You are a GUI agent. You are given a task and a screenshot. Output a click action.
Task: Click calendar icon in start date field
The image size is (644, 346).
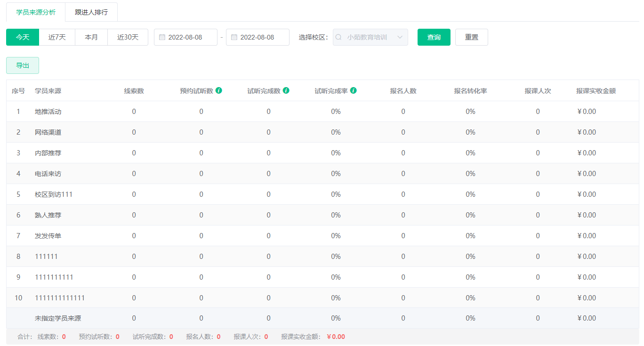162,37
